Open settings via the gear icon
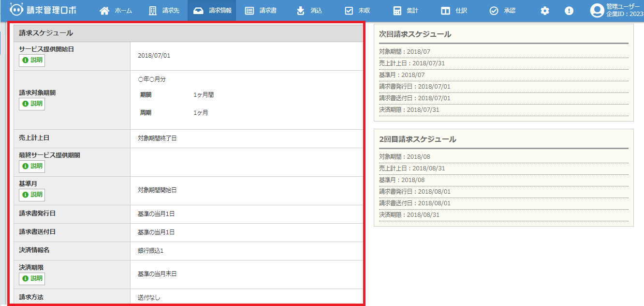The height and width of the screenshot is (306, 644). tap(545, 11)
